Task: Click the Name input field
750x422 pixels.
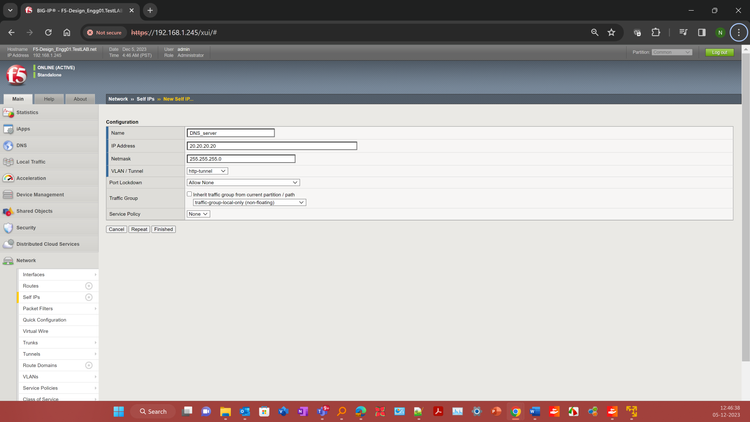Action: click(231, 133)
